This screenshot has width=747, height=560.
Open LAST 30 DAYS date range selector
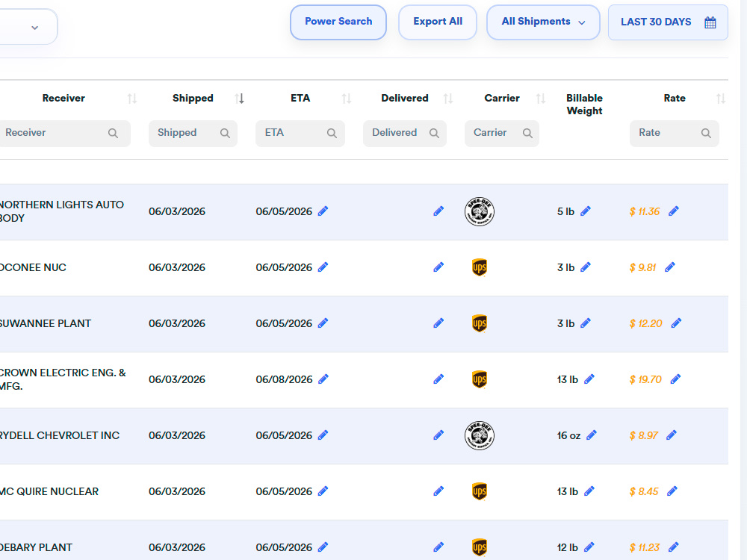point(668,22)
